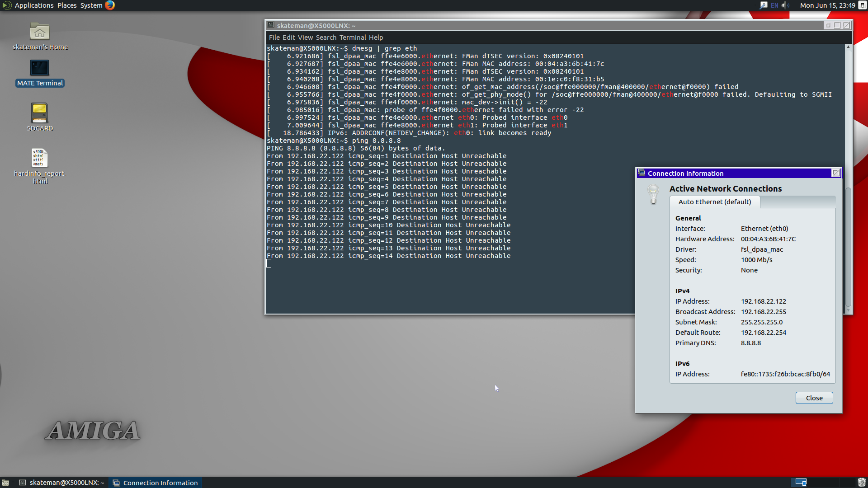Click the Default Route 192.168.22.254 value

click(x=763, y=333)
